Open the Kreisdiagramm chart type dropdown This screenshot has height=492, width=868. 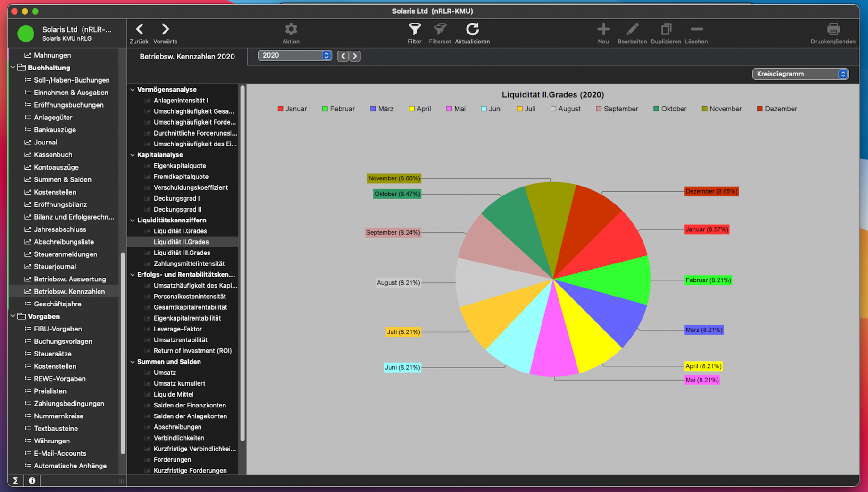(x=800, y=74)
